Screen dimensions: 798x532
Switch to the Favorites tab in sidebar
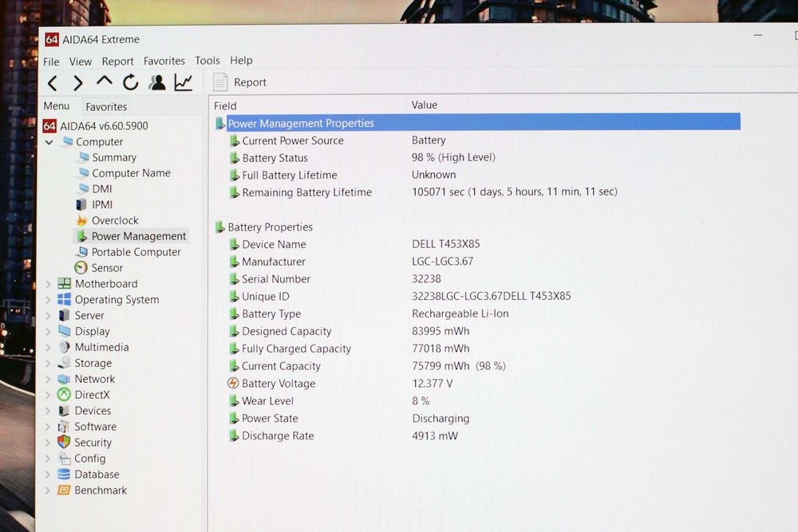(106, 107)
